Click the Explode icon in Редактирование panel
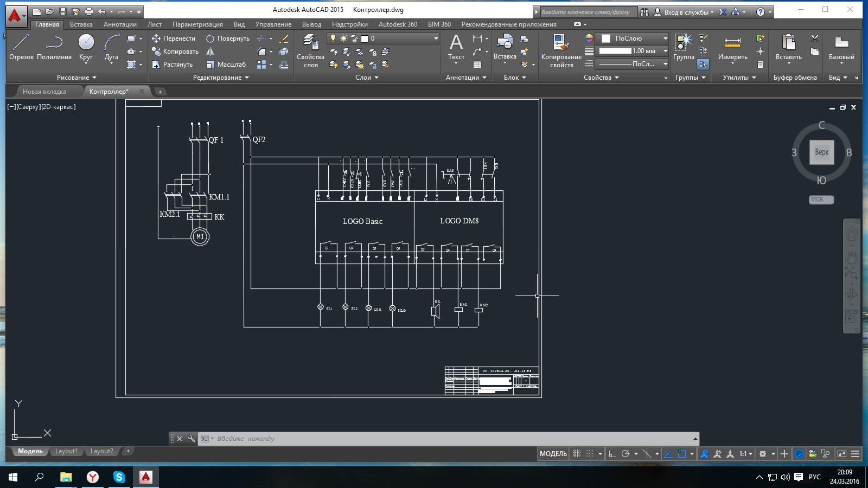The width and height of the screenshot is (868, 488). 284,52
